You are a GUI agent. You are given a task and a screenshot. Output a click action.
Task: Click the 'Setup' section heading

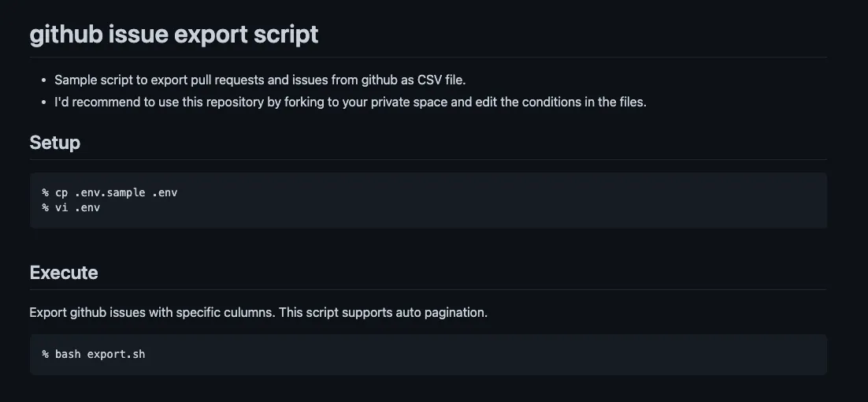54,143
